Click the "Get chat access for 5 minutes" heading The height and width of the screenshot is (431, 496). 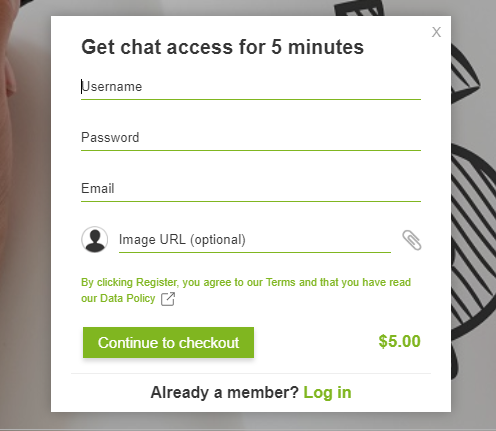pyautogui.click(x=222, y=47)
